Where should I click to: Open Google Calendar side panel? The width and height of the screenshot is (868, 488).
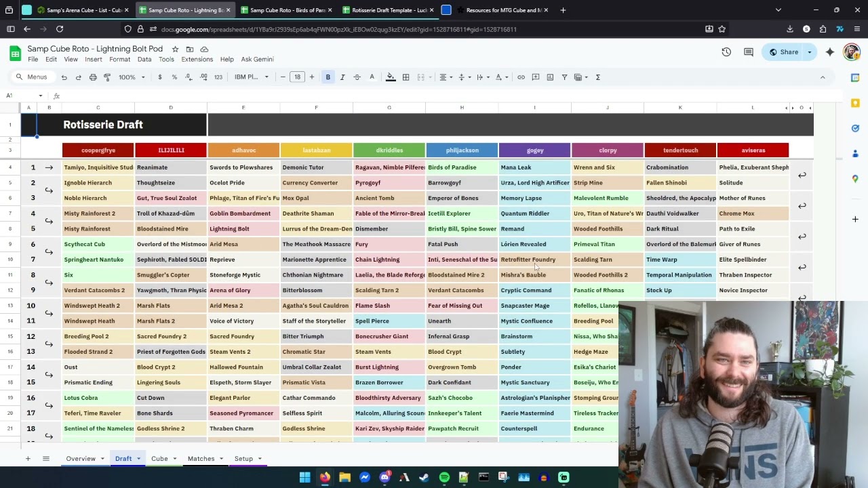click(855, 78)
